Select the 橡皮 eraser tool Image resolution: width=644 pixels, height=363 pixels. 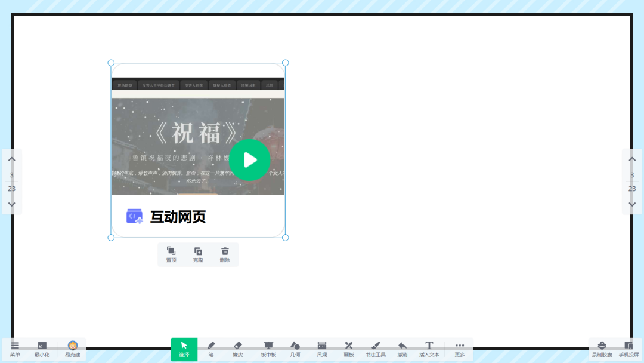pos(238,349)
